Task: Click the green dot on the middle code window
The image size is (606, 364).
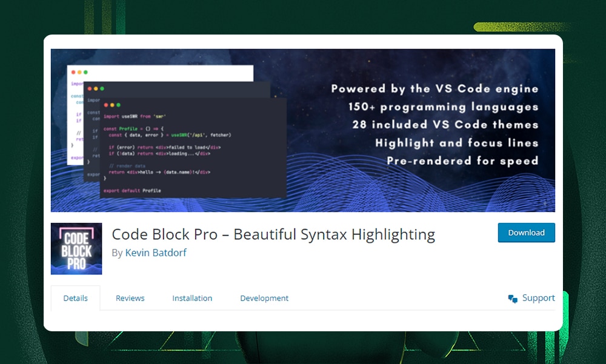Action: [x=102, y=88]
